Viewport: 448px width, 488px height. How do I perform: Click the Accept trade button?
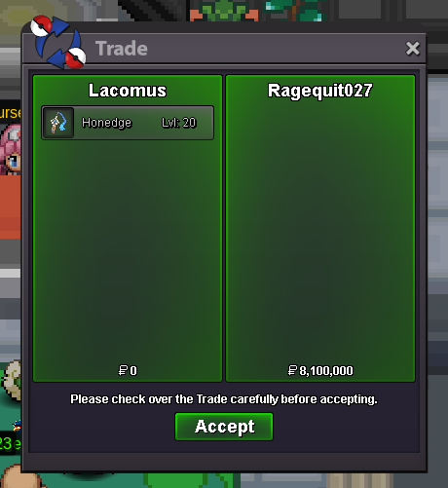224,427
